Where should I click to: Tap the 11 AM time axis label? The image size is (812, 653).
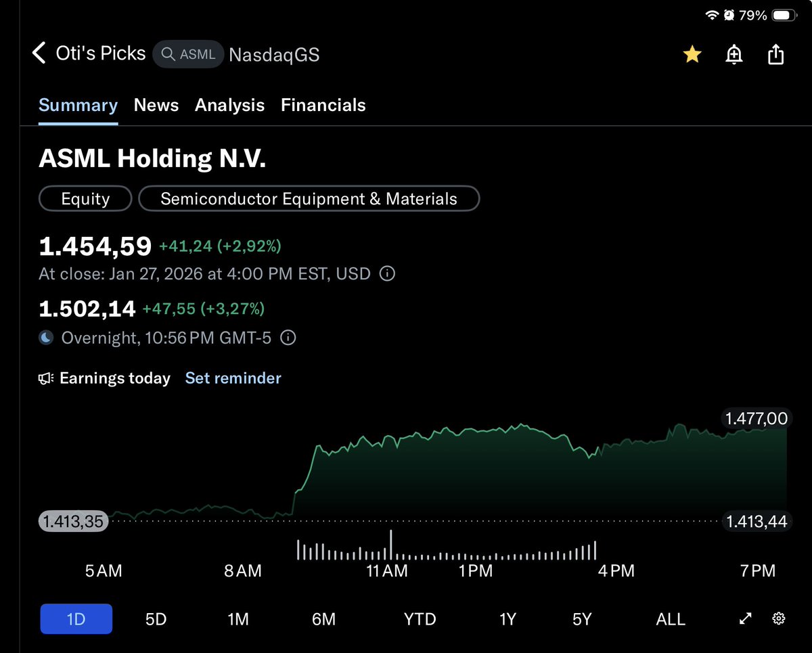(x=387, y=571)
